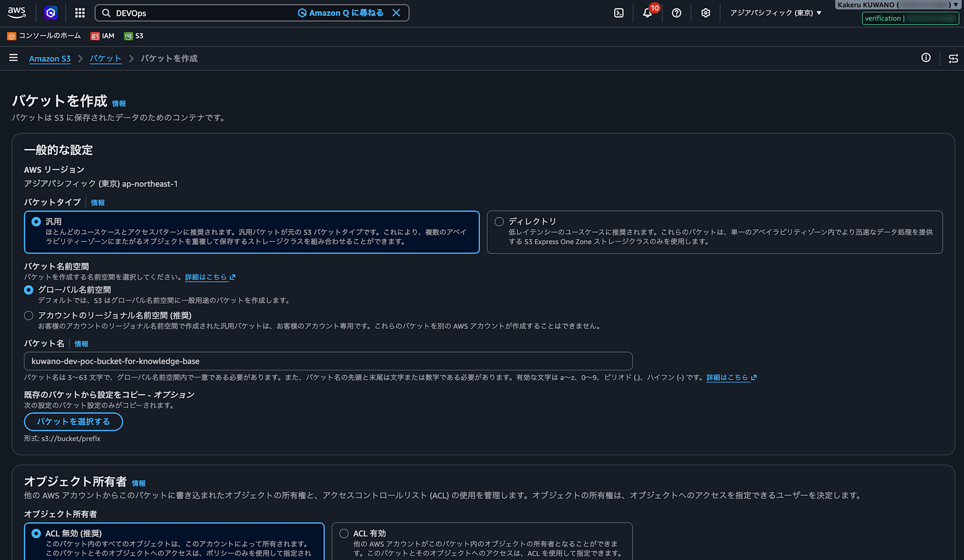
Task: Expand the Asia Pacific (Tokyo) region dropdown
Action: pos(776,13)
